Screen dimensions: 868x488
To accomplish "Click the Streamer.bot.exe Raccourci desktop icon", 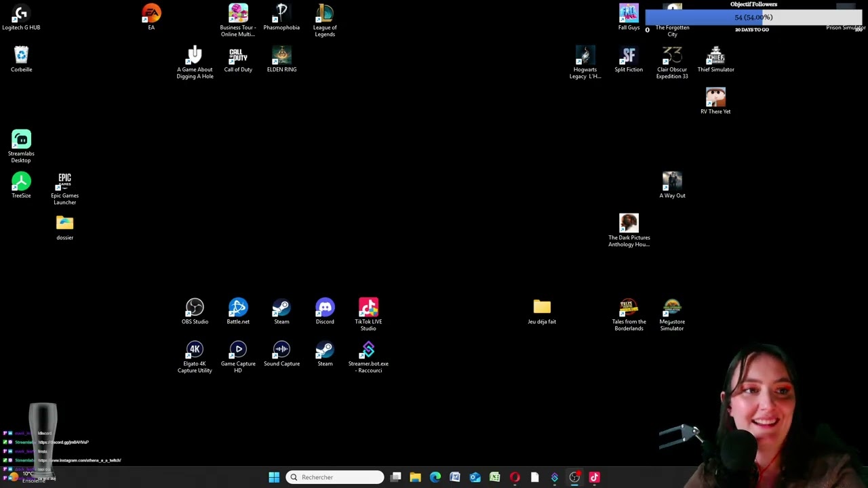I will pyautogui.click(x=368, y=357).
